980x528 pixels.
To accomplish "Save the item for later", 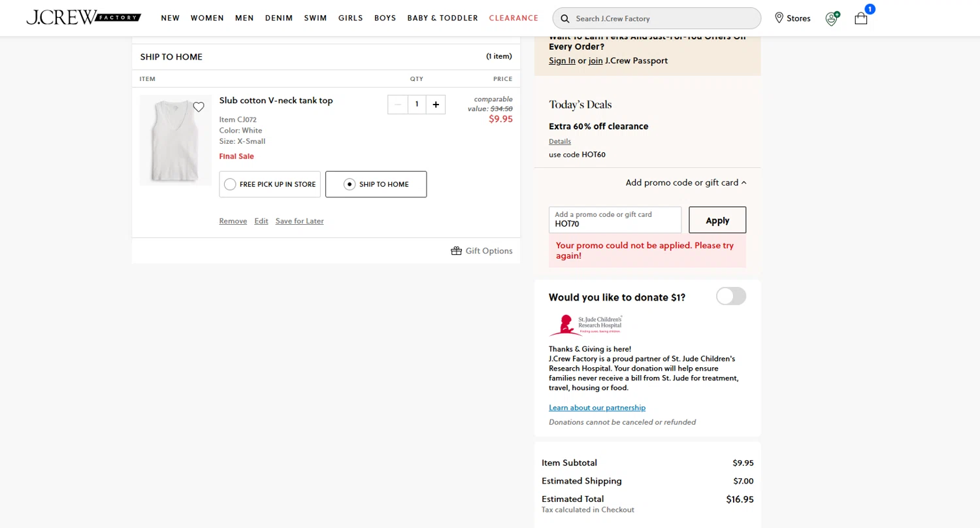I will (x=300, y=221).
